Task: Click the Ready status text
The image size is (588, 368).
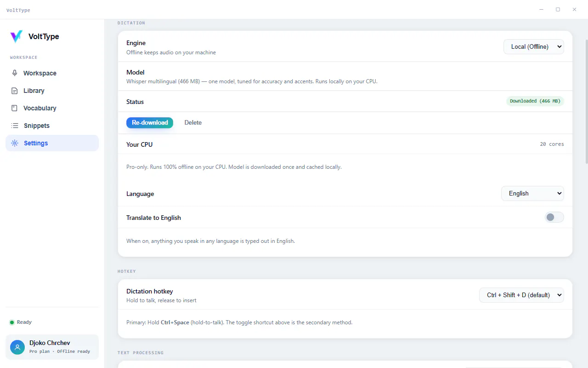Action: [x=24, y=322]
